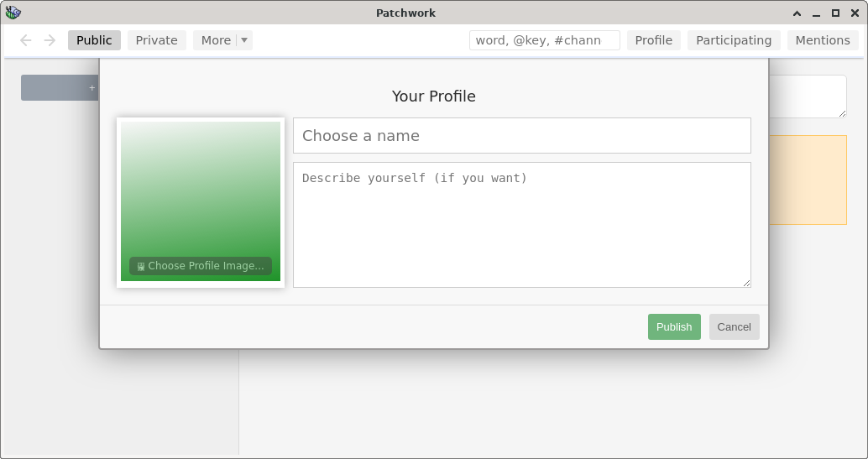868x459 pixels.
Task: Publish the profile
Action: [x=674, y=326]
